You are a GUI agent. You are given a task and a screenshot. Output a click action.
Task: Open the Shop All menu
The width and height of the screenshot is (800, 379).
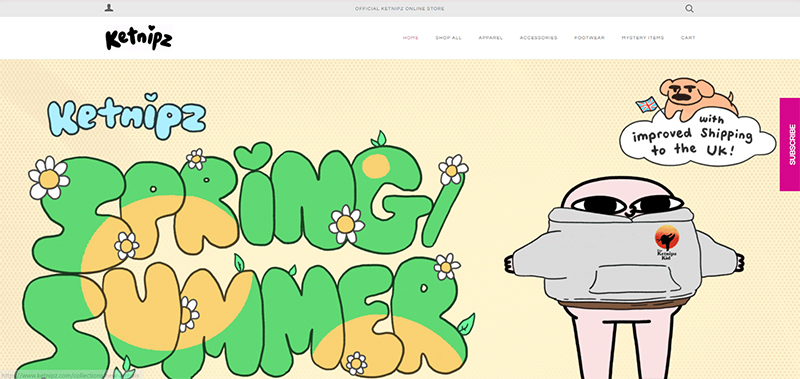[x=448, y=38]
